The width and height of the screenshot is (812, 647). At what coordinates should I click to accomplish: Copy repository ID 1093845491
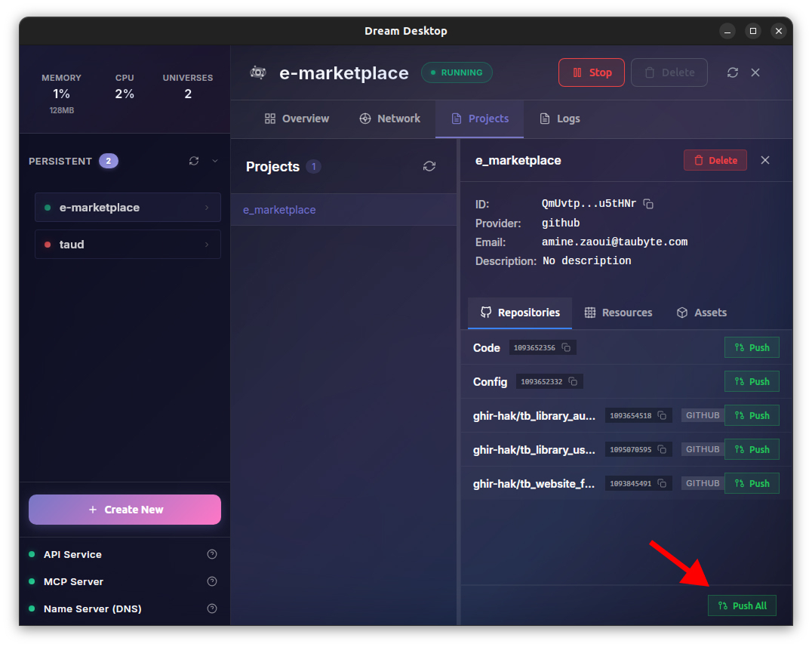pos(662,483)
